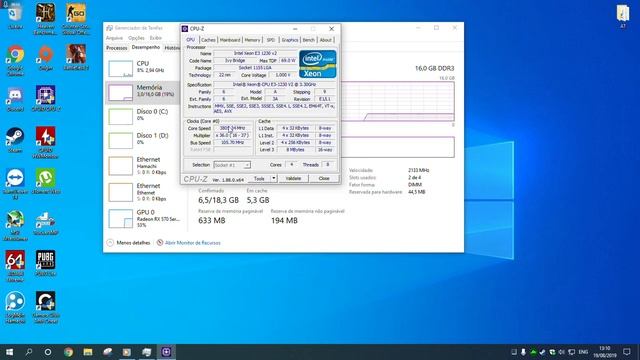Open Cortana circle on taskbar

coord(48,352)
